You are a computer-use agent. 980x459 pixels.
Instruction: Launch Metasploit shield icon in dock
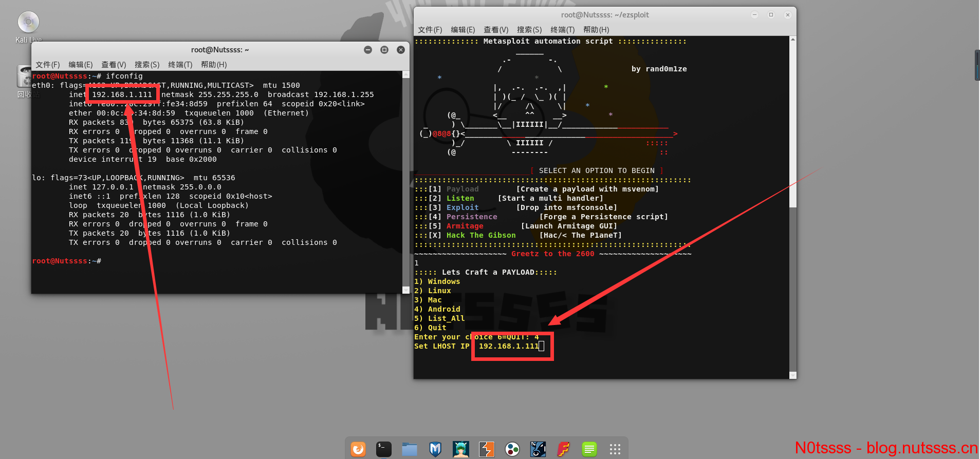[x=435, y=449]
